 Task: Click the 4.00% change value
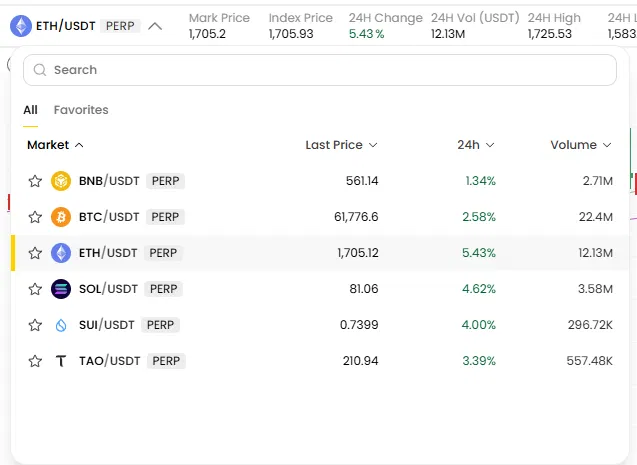[x=479, y=325]
